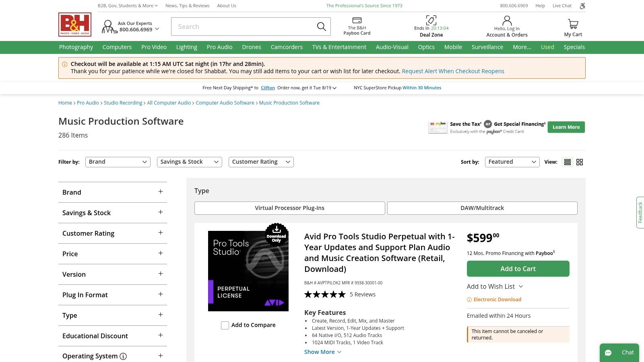Click the B&H logo

click(75, 25)
